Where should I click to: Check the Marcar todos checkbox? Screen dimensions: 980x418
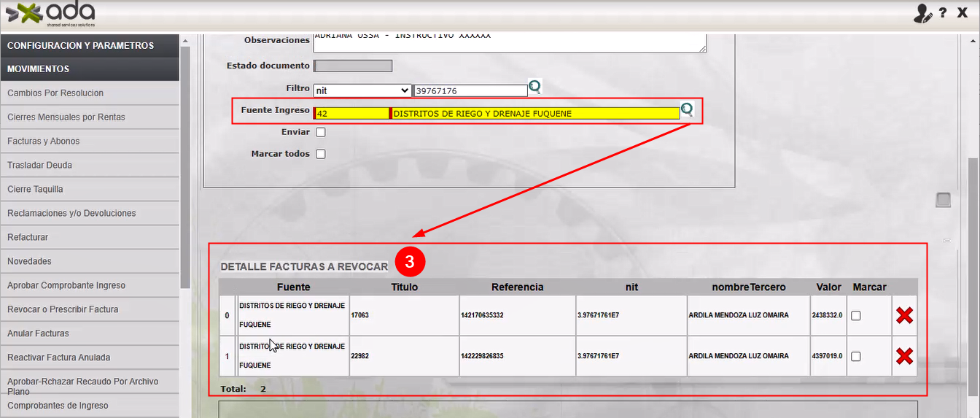[321, 154]
